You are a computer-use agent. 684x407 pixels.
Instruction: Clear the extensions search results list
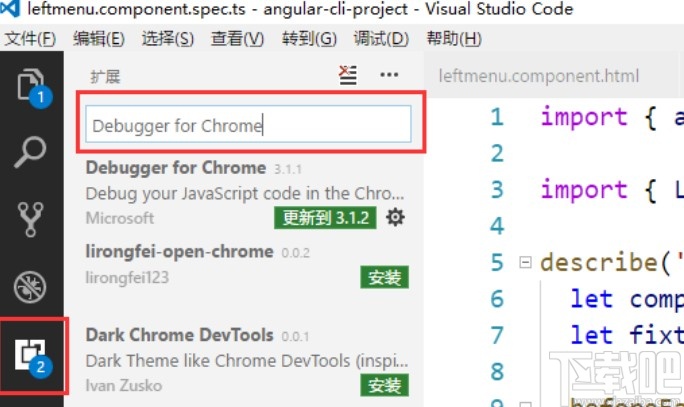click(348, 75)
